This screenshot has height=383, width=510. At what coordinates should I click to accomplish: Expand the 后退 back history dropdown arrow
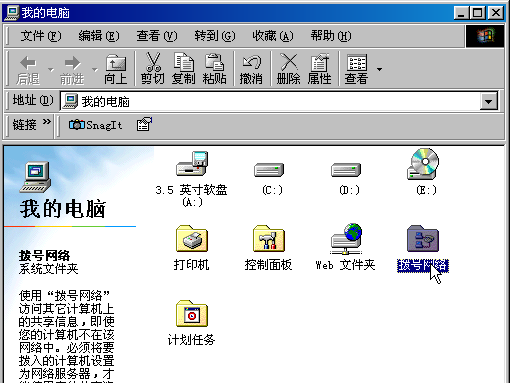pos(51,70)
